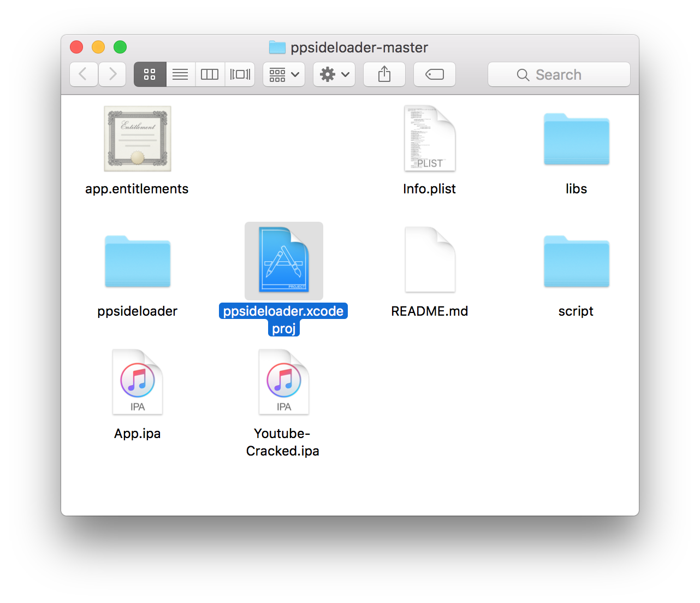Select the app.entitlements certificate icon
Viewport: 700px width, 603px height.
pos(138,139)
